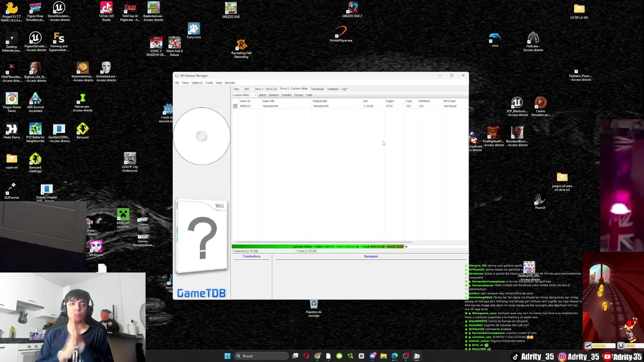Sort by Region column header
The image size is (644, 362).
pyautogui.click(x=390, y=101)
